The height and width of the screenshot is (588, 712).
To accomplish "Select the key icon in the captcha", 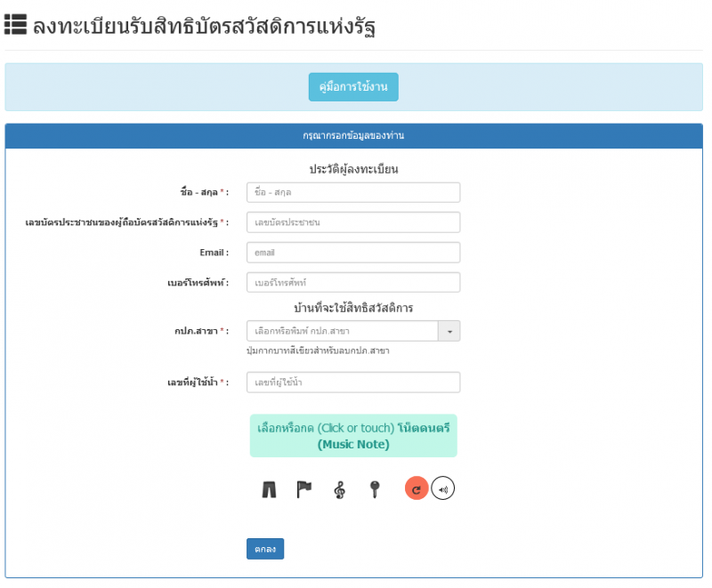I will coord(375,489).
